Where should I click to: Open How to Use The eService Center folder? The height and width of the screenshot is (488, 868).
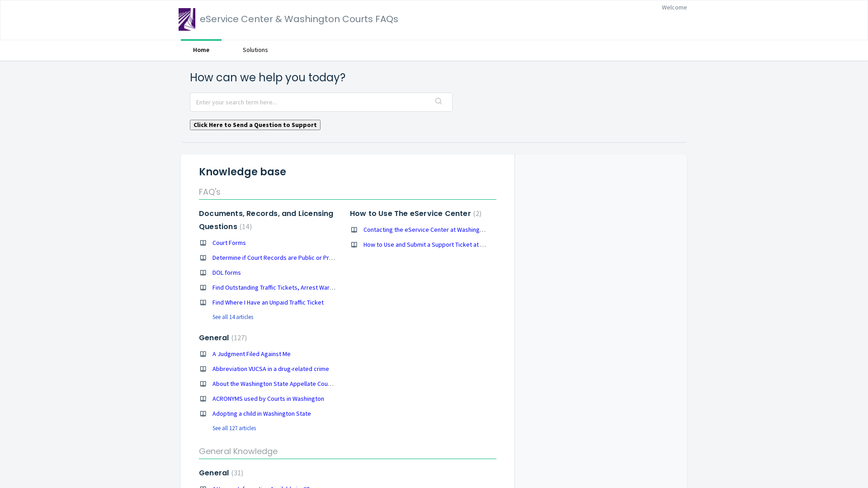410,213
